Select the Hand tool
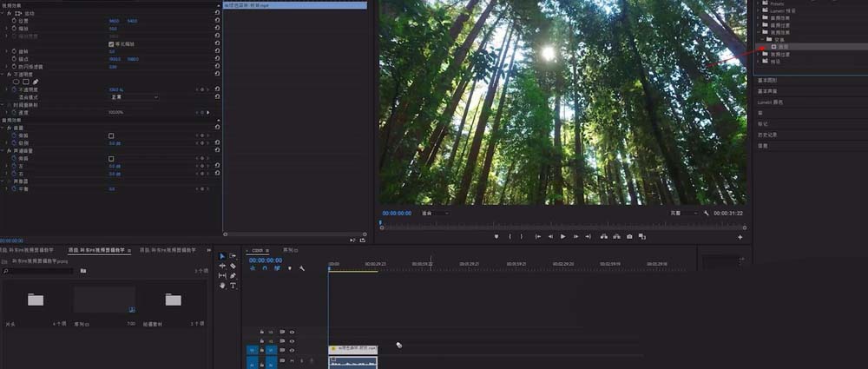Image resolution: width=868 pixels, height=369 pixels. (x=222, y=286)
